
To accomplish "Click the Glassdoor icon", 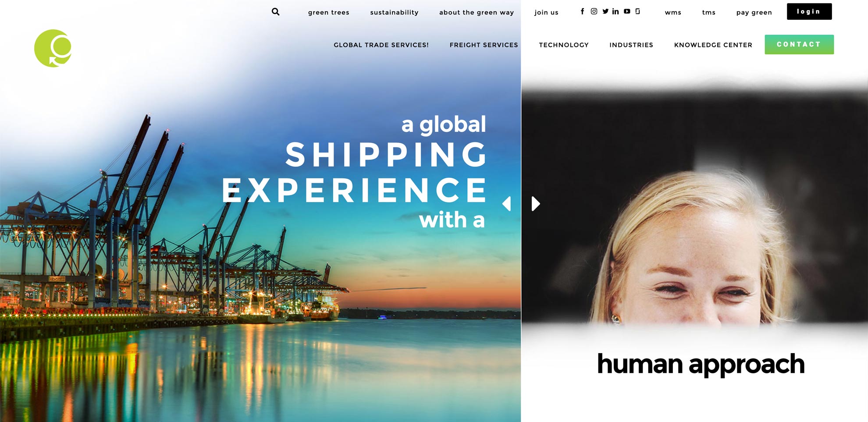I will tap(638, 11).
